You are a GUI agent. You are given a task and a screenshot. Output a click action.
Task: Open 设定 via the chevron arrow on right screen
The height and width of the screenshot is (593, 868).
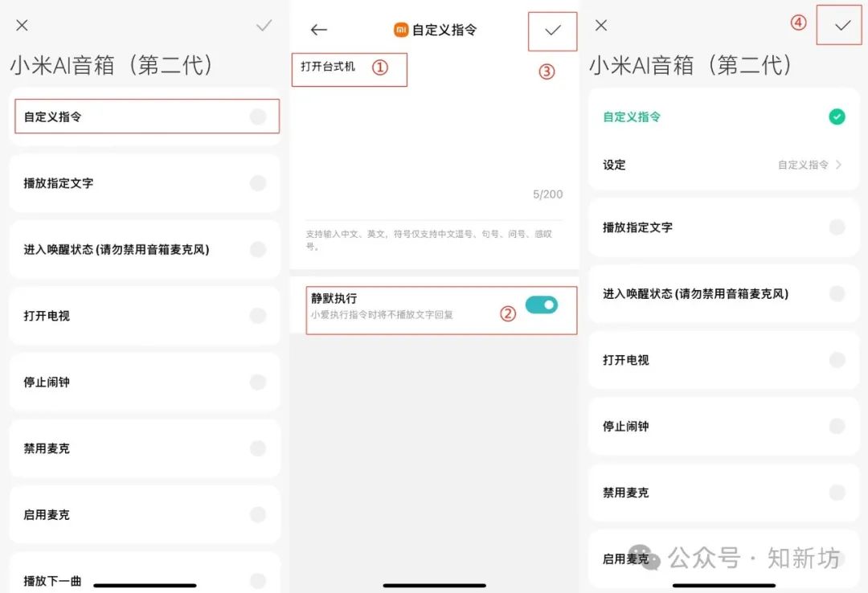838,165
